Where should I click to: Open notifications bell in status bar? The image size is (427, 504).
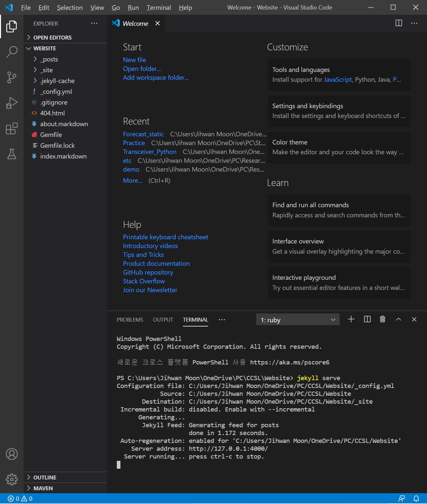pos(416,499)
